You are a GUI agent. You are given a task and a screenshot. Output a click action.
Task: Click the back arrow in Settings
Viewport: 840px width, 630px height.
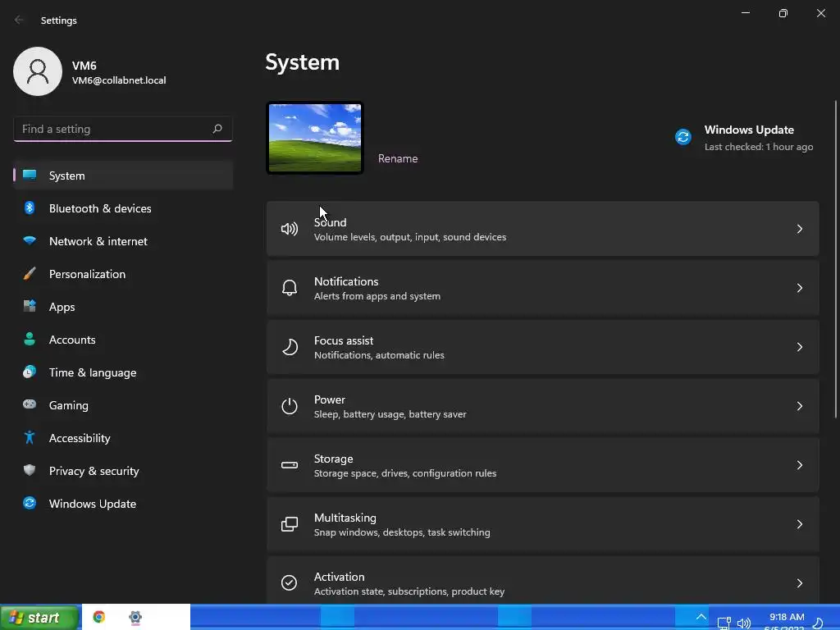point(19,20)
